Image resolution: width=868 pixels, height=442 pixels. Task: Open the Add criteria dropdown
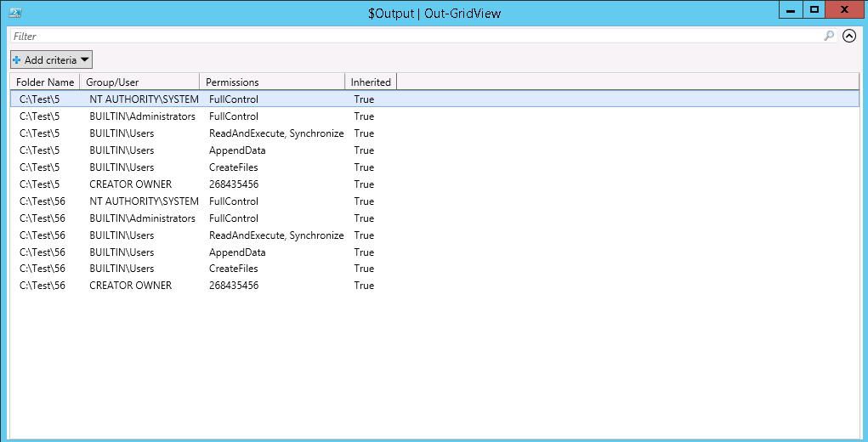click(51, 59)
